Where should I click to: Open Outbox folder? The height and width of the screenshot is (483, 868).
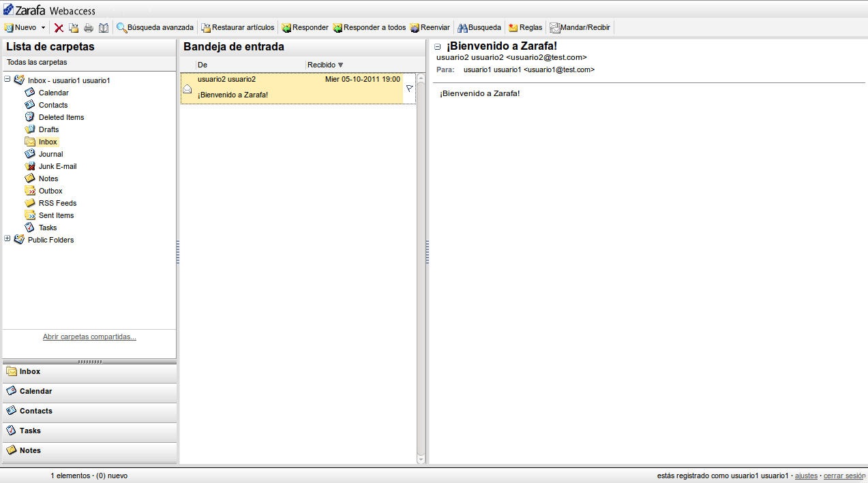pos(50,191)
